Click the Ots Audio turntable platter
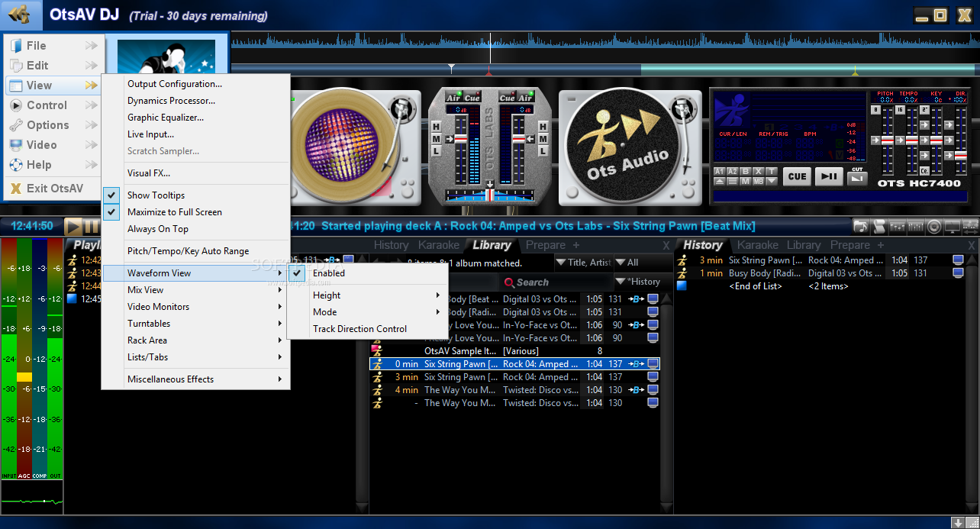980x529 pixels. (624, 147)
